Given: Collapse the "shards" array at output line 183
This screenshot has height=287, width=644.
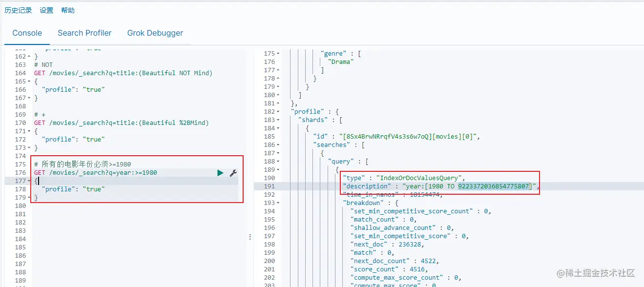Looking at the screenshot, I should click(278, 120).
